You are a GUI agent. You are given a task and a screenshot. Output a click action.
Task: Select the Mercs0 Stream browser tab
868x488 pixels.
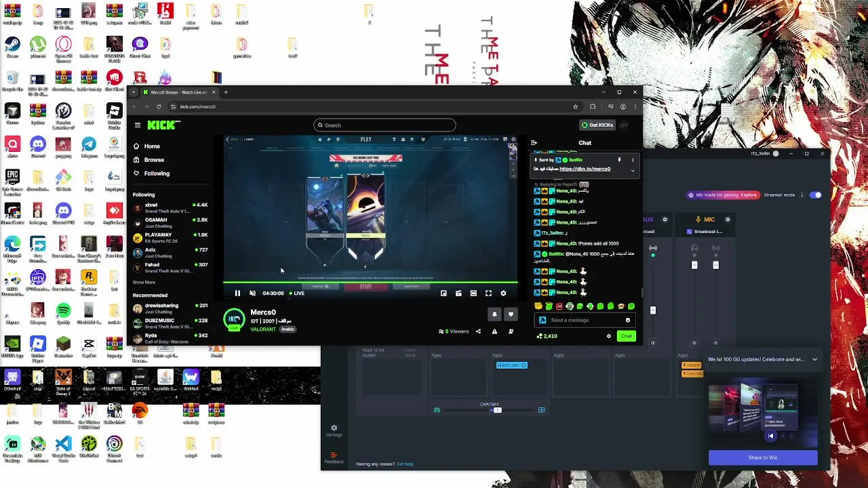179,92
